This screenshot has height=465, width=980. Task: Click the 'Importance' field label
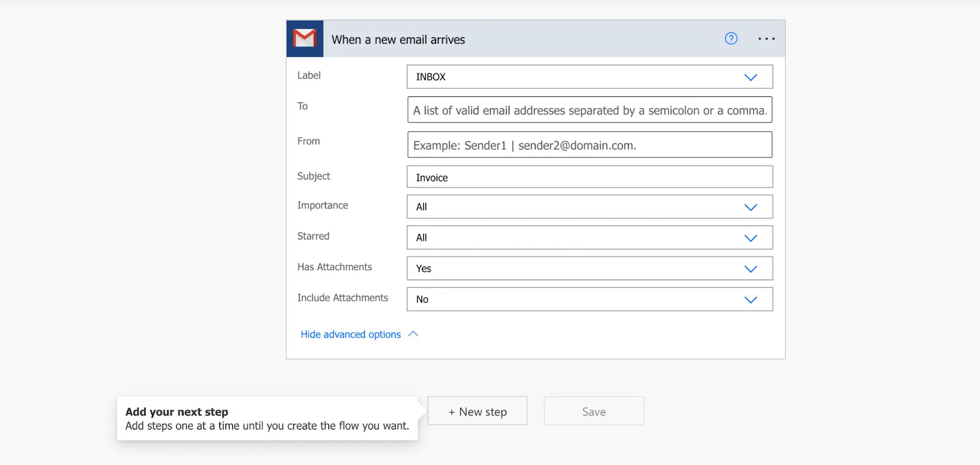pos(322,205)
